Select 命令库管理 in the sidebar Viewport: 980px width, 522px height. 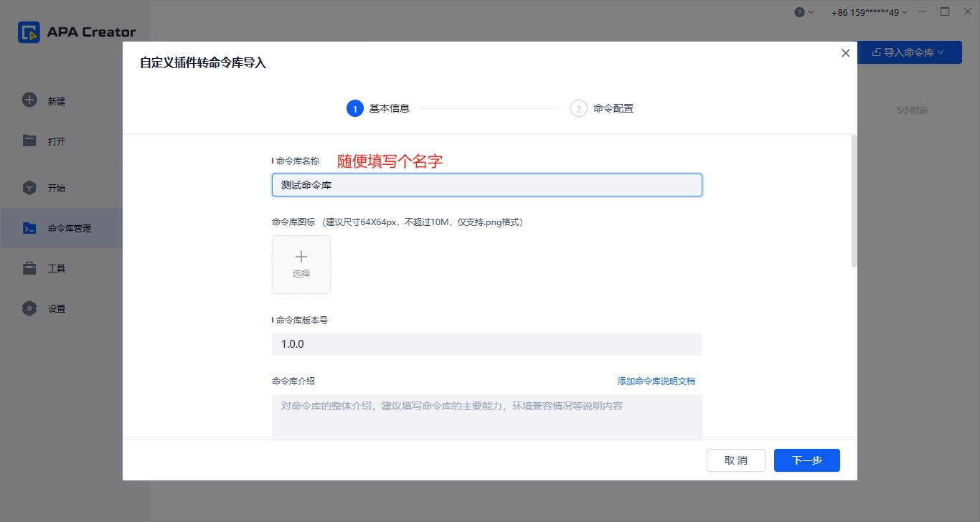click(61, 228)
